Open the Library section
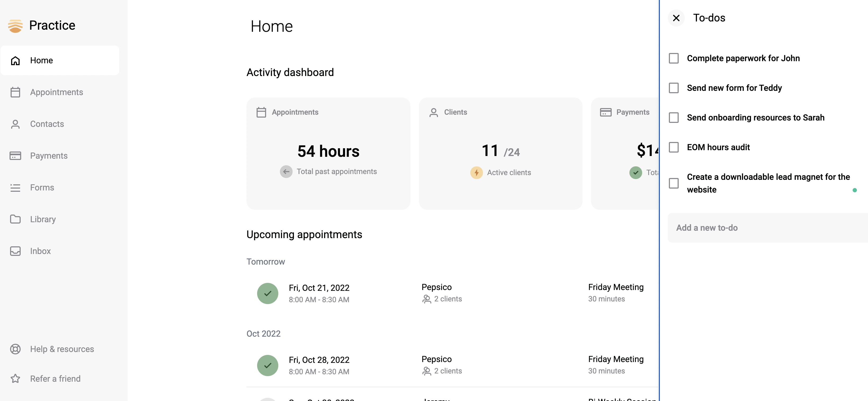Viewport: 868px width, 401px height. 60,219
